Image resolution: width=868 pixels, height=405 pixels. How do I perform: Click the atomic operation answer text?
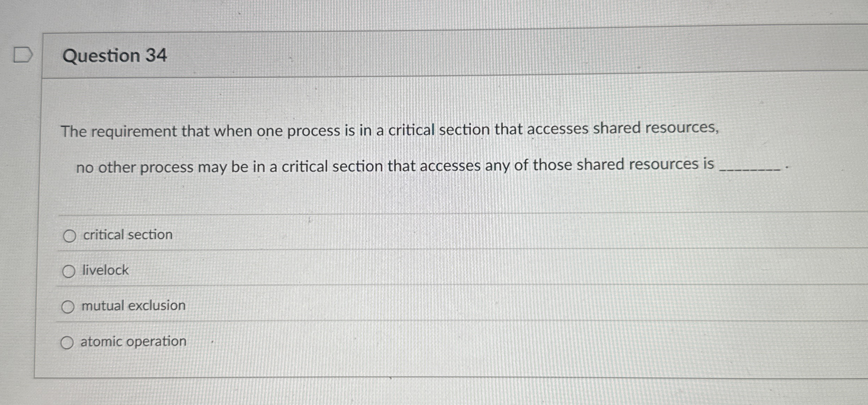133,341
